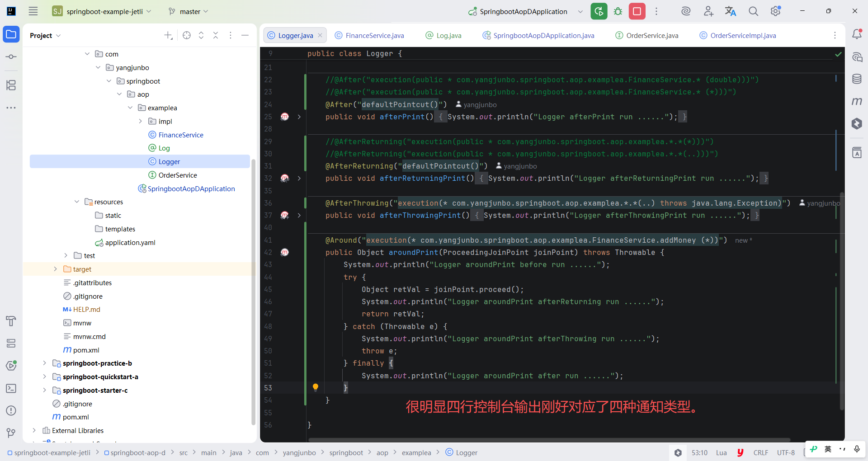Click advice gutter icon beside aroundPrint

pyautogui.click(x=285, y=252)
